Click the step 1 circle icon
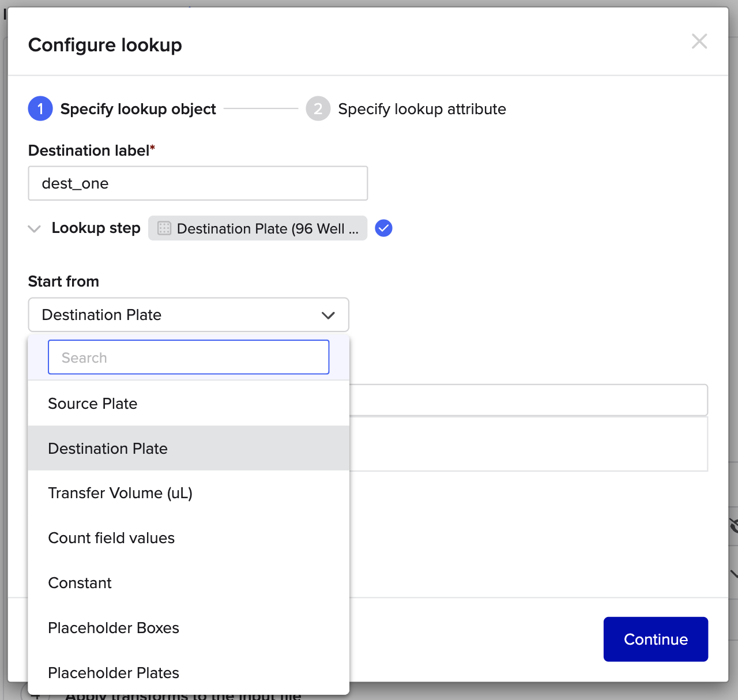 click(40, 109)
